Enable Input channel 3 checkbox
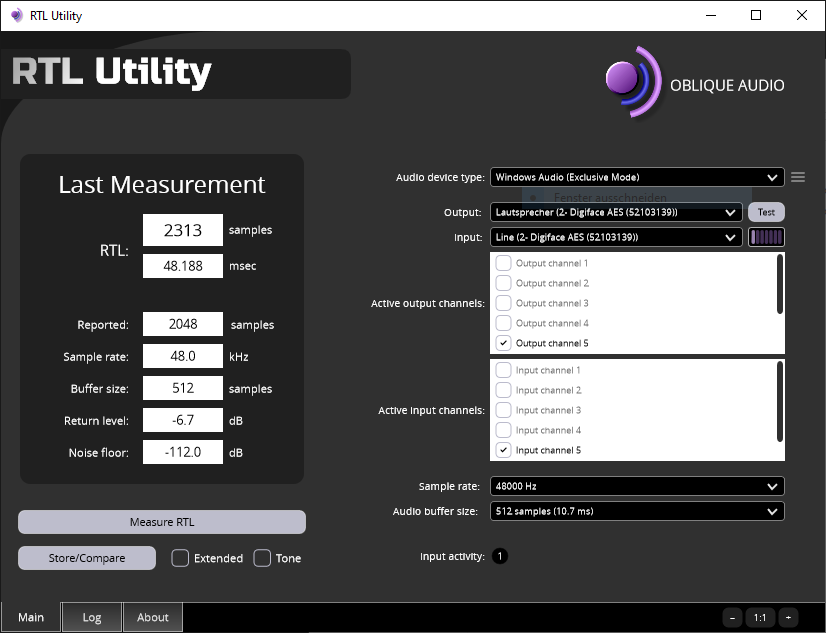This screenshot has width=826, height=633. click(x=503, y=410)
